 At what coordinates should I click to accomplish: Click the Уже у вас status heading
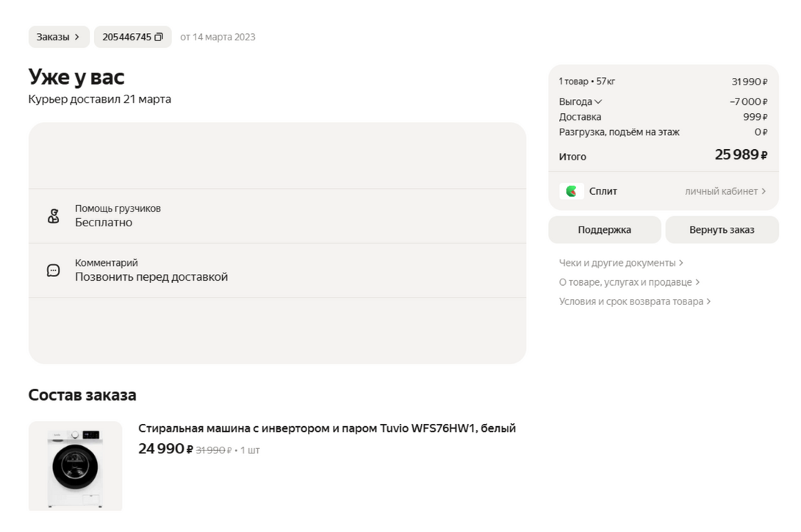click(x=76, y=77)
